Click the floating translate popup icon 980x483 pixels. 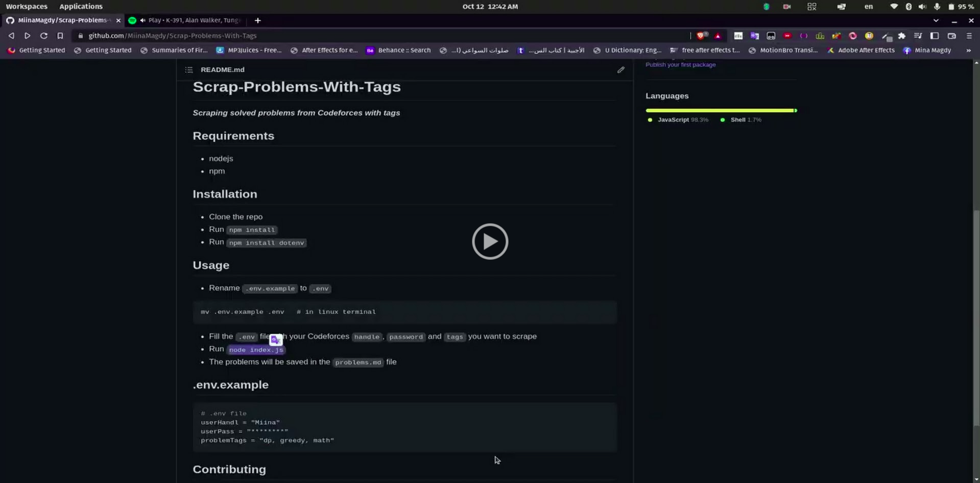276,340
